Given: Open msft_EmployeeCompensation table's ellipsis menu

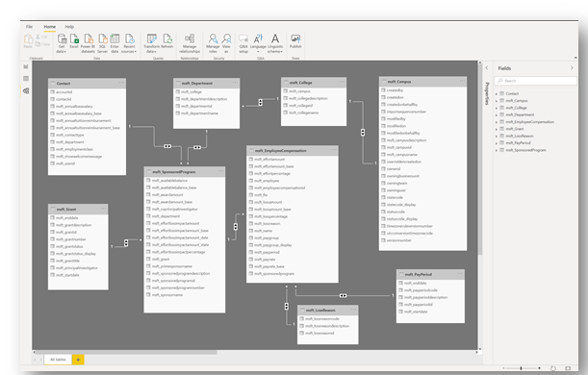Looking at the screenshot, I should (334, 150).
